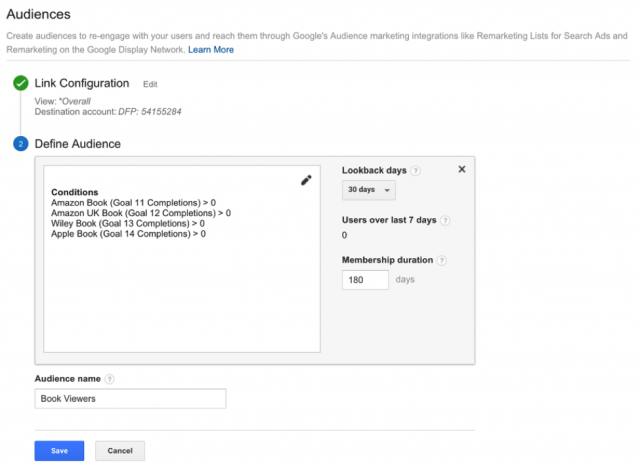Click the Audience name field Book Viewers
The width and height of the screenshot is (640, 471).
[x=130, y=399]
